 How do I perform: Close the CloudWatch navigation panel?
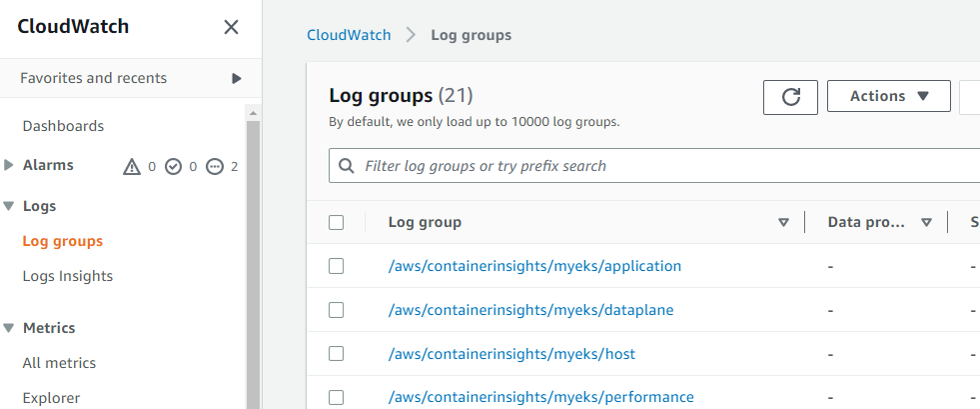[x=231, y=27]
